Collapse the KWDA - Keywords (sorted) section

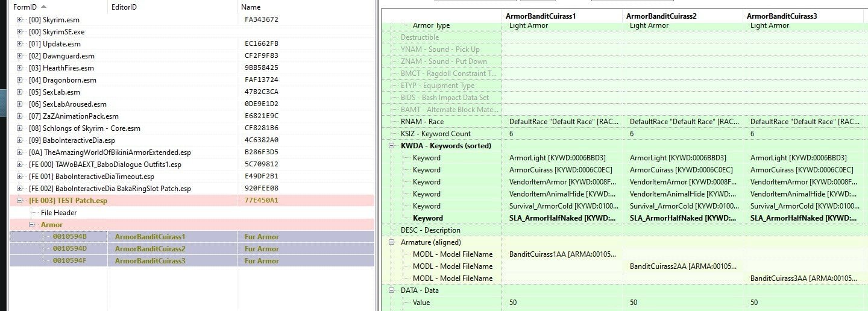[x=392, y=146]
